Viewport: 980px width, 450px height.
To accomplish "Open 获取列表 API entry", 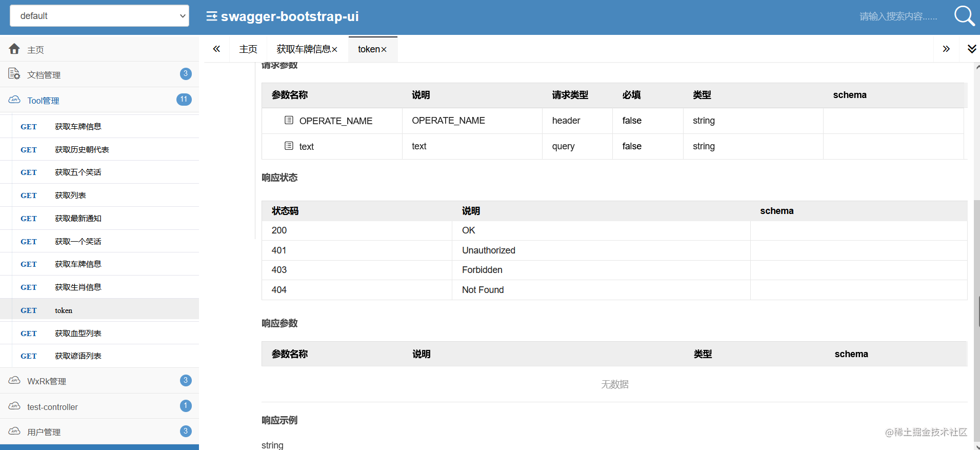I will coord(99,195).
